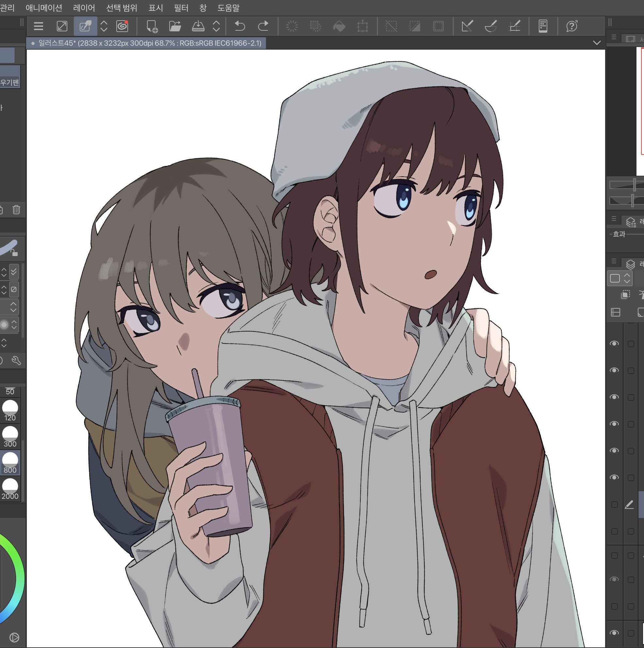Select the 2000 brush size preset
The height and width of the screenshot is (648, 644).
coord(10,489)
